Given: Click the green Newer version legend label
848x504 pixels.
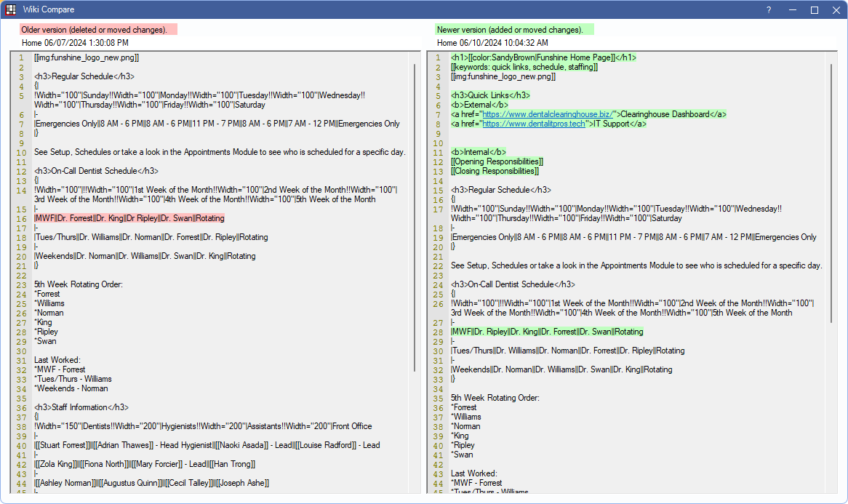Looking at the screenshot, I should coord(514,30).
